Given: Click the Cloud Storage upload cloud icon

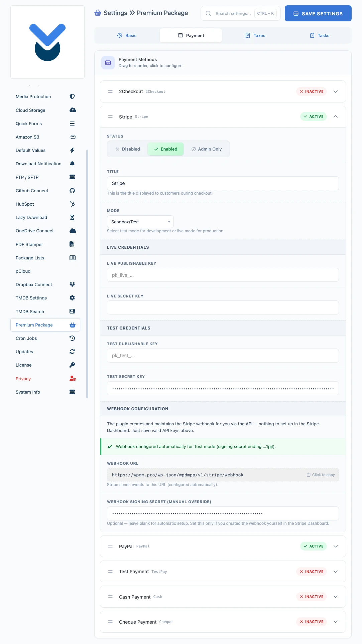Looking at the screenshot, I should [73, 110].
